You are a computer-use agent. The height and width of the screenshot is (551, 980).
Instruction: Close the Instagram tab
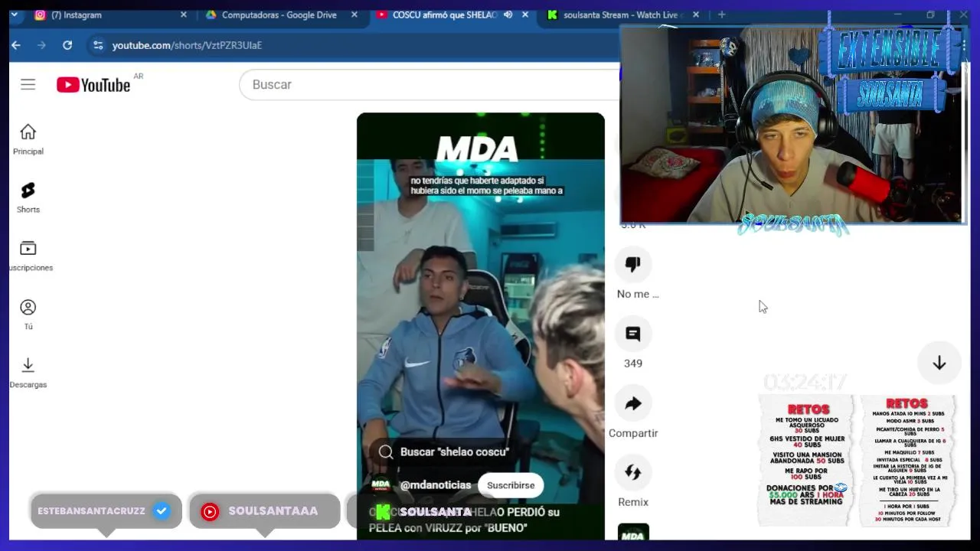(x=183, y=15)
